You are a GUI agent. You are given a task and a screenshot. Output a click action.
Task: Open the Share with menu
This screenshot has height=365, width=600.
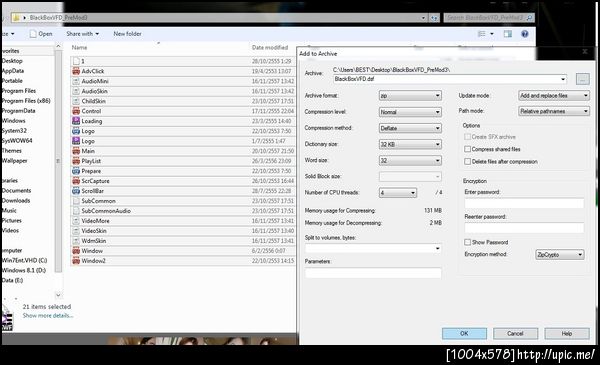coord(82,34)
